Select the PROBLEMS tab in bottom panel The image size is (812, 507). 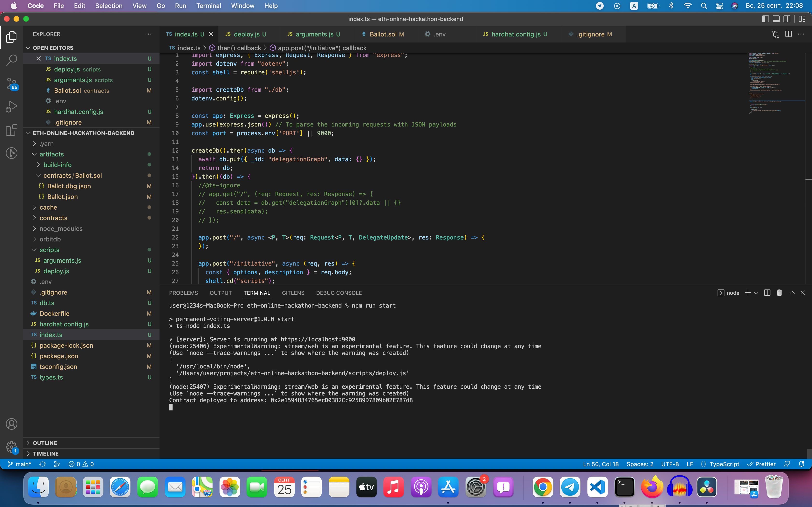click(x=183, y=293)
